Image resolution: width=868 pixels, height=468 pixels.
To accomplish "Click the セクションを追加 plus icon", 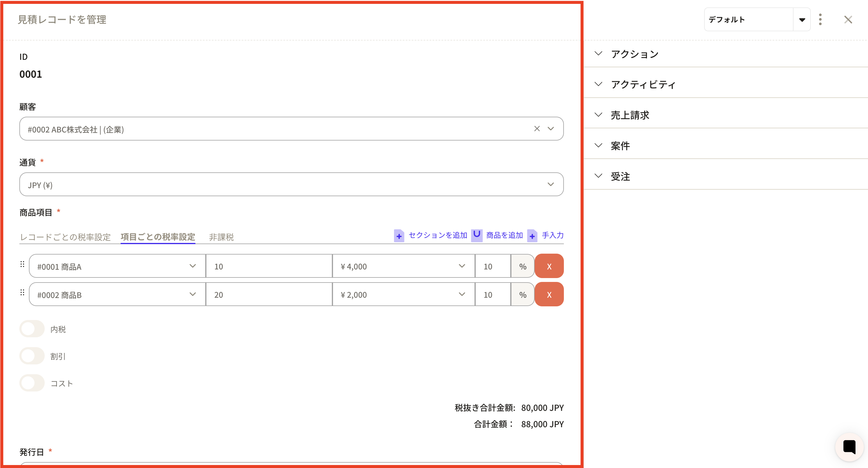I will 399,236.
